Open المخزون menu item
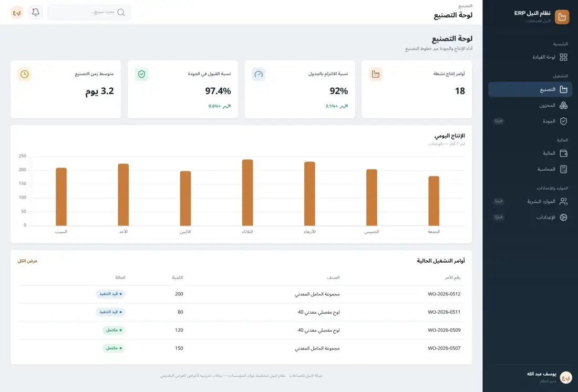 [531, 106]
